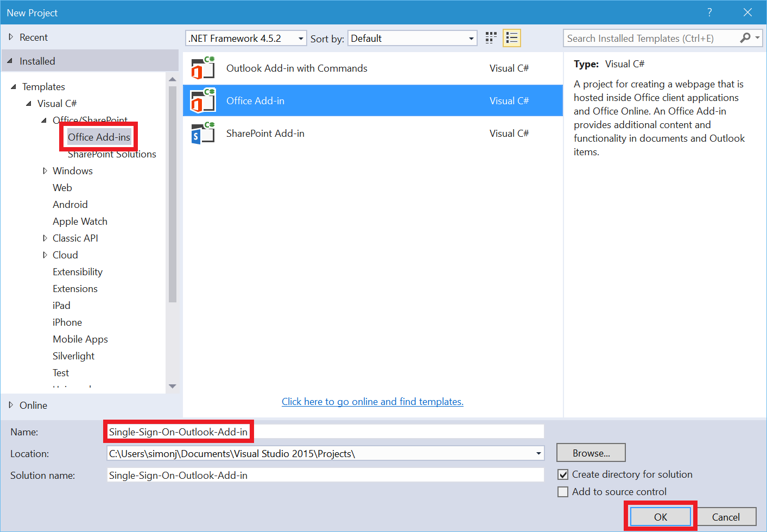Expand the Online section

11,405
